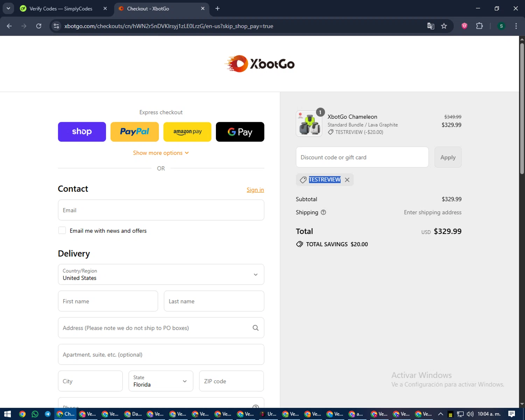Show hidden system tray icons
This screenshot has width=525, height=420.
coord(441,414)
